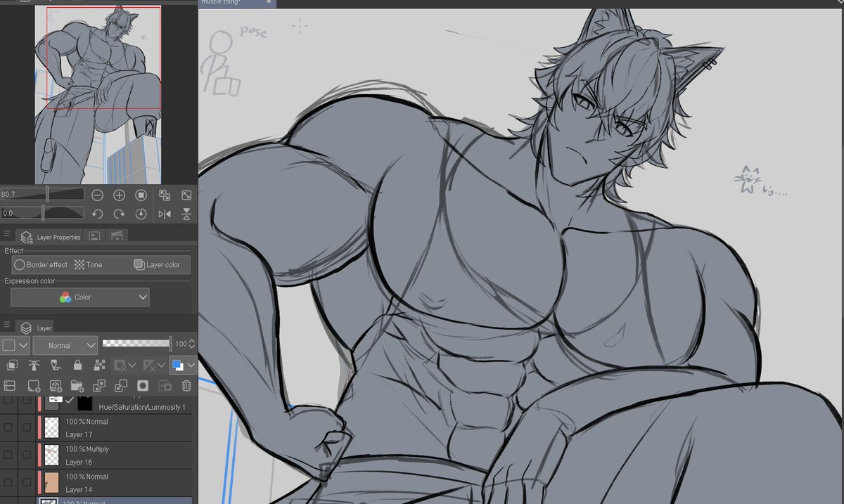Open the Layer palette hamburger menu

tap(6, 325)
